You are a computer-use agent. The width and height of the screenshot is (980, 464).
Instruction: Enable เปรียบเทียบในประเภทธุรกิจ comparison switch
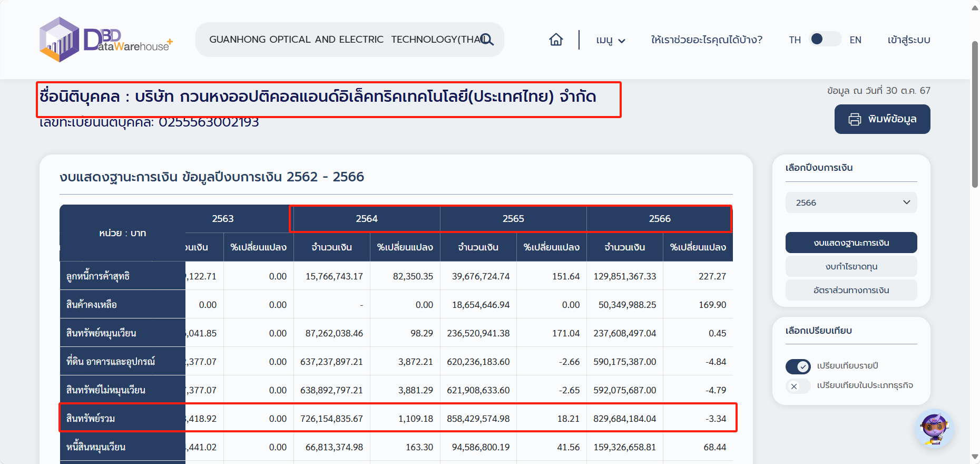tap(798, 386)
